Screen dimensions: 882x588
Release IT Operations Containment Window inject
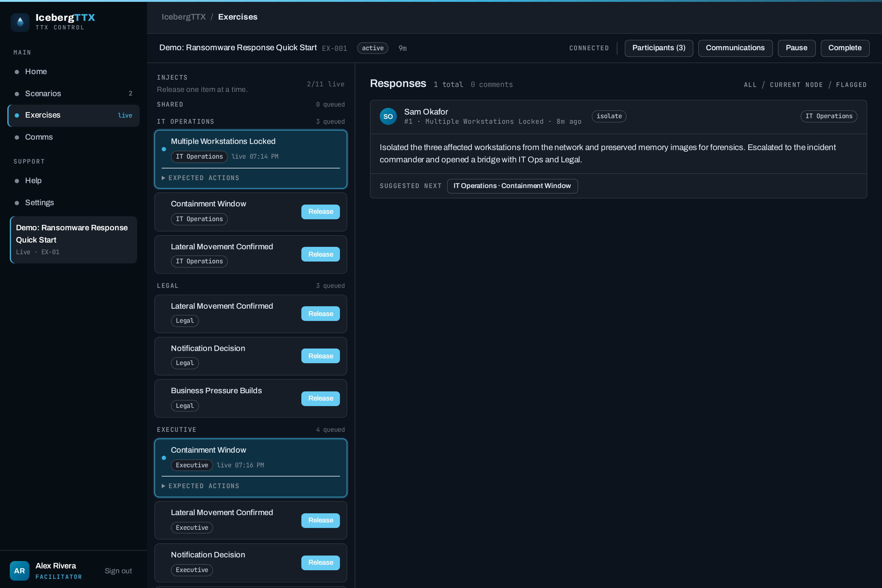(321, 212)
